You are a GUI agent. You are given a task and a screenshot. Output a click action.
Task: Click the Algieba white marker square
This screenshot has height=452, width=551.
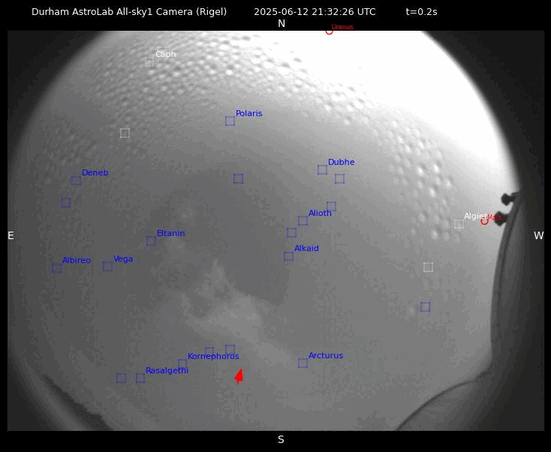pos(459,224)
